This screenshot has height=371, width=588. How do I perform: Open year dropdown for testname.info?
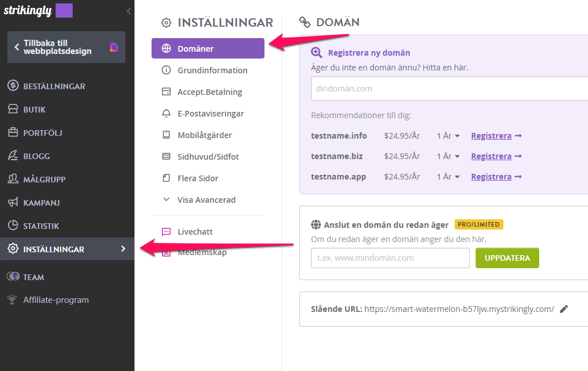pos(448,136)
